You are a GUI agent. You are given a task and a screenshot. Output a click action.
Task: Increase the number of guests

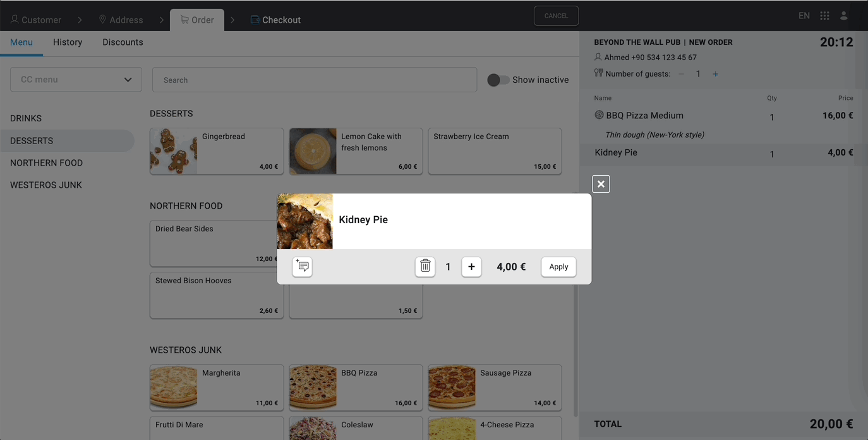tap(715, 74)
